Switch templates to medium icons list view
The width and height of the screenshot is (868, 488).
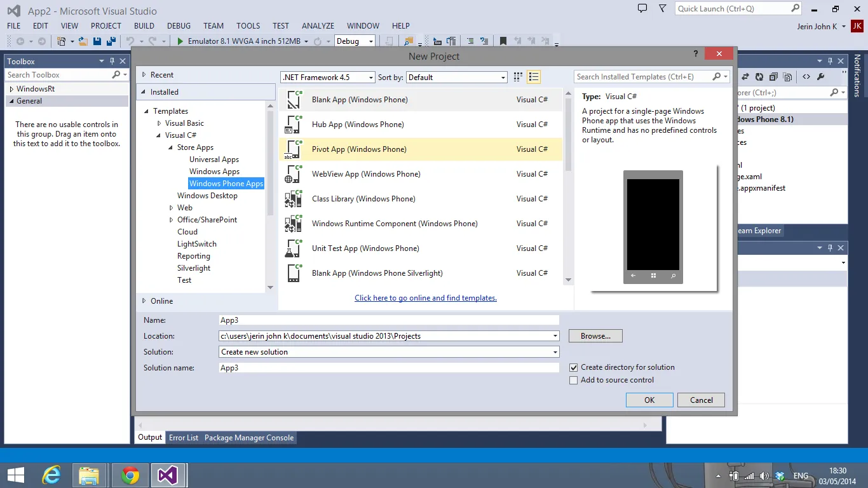[534, 77]
